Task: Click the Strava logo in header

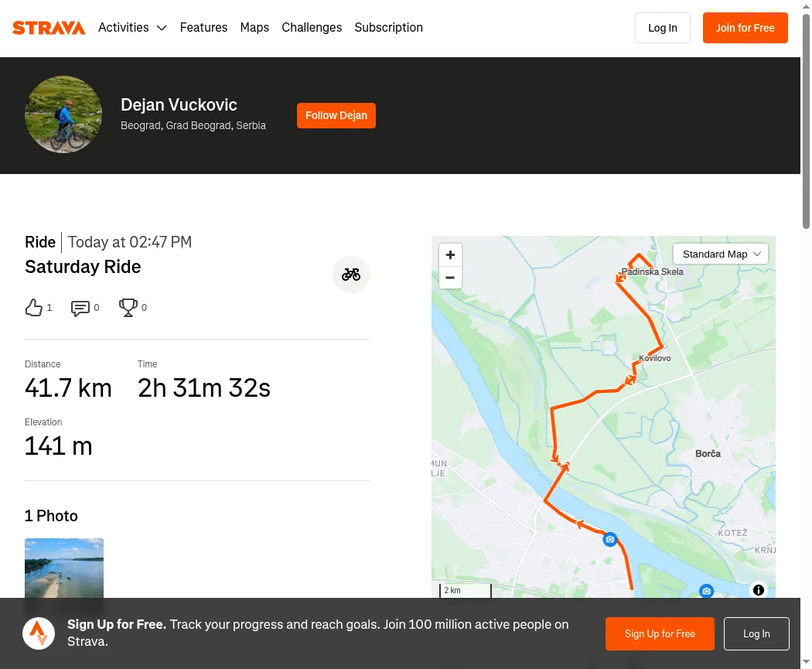Action: [x=49, y=28]
